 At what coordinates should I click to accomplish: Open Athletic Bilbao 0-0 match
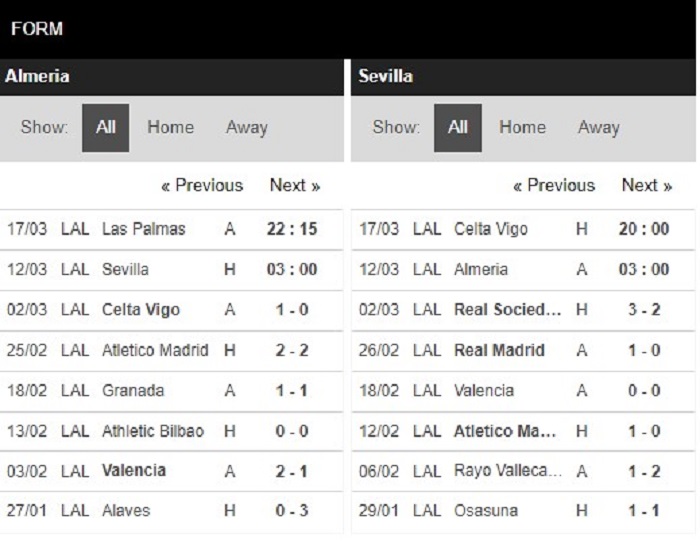[171, 431]
